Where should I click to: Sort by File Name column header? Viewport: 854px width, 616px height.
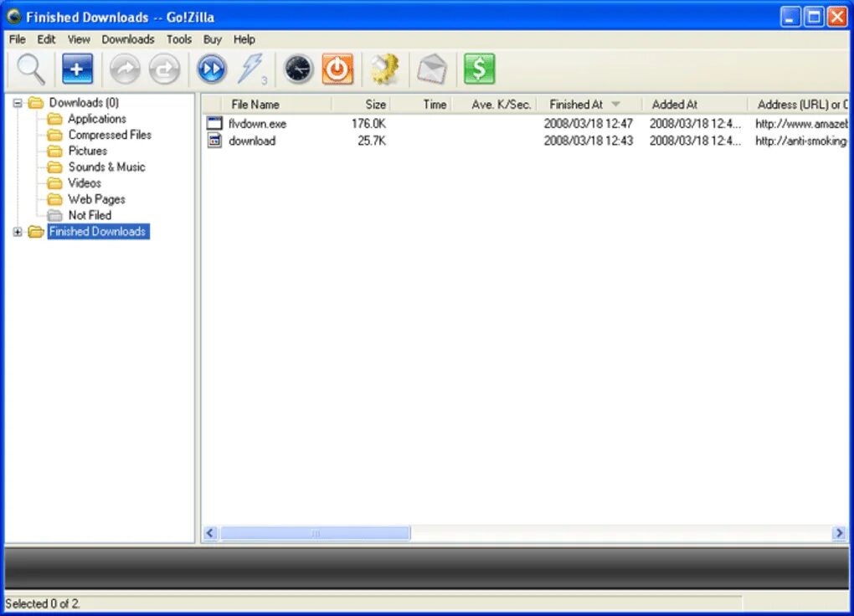(276, 104)
